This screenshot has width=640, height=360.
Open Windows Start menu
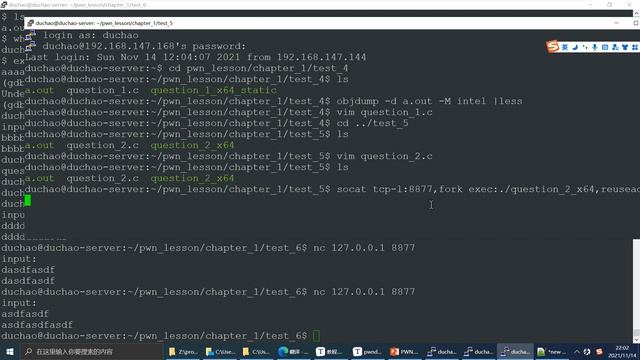point(9,351)
